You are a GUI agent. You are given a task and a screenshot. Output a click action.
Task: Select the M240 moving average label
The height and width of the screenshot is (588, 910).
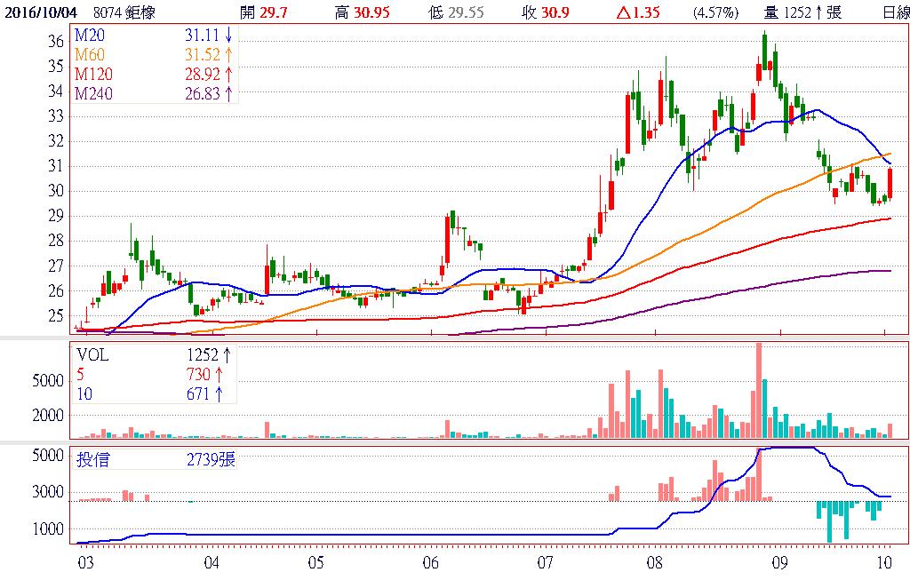(92, 94)
